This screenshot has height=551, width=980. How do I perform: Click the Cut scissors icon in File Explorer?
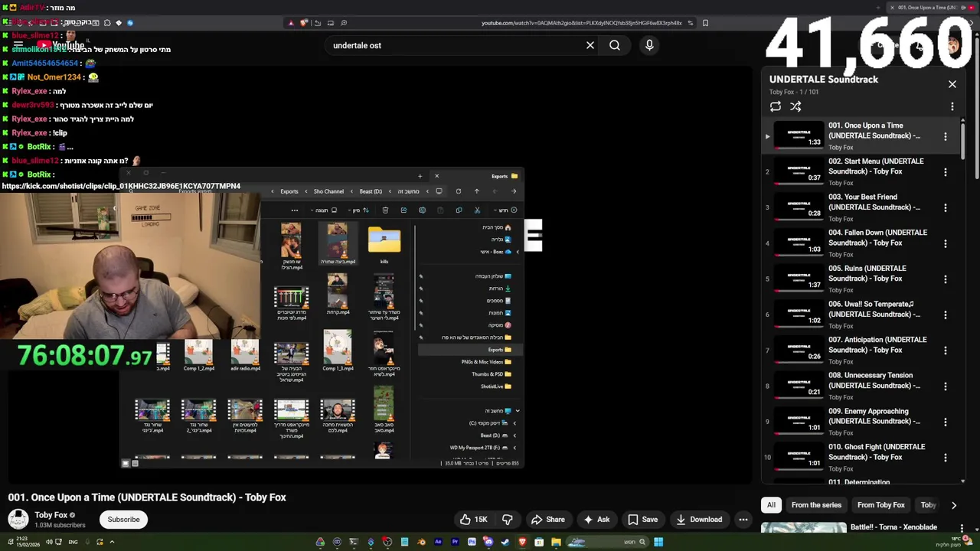[x=477, y=210]
